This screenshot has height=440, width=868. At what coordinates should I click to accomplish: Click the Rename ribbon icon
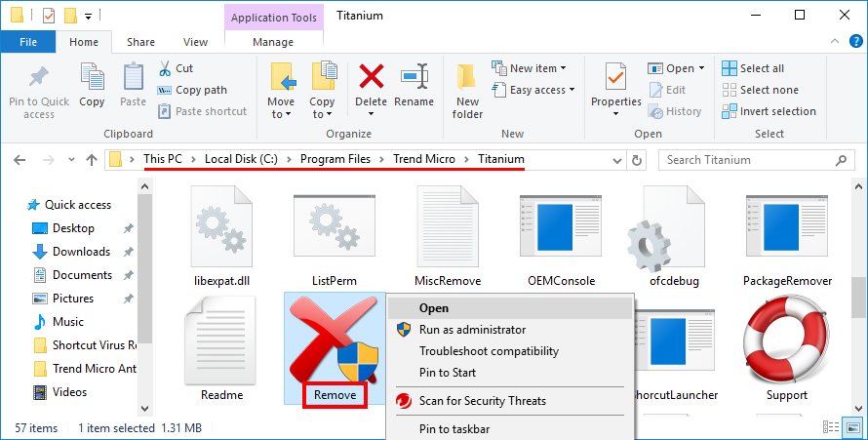click(x=414, y=76)
